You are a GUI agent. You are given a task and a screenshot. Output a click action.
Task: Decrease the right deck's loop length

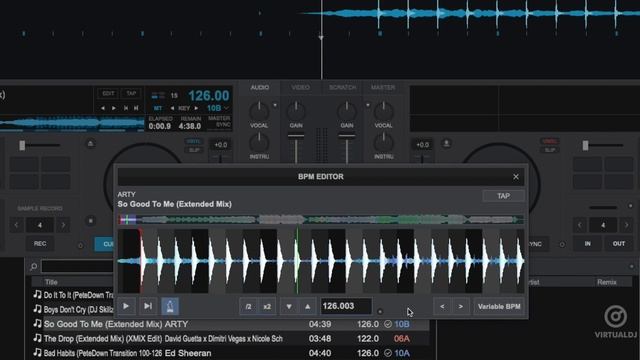[x=580, y=225]
